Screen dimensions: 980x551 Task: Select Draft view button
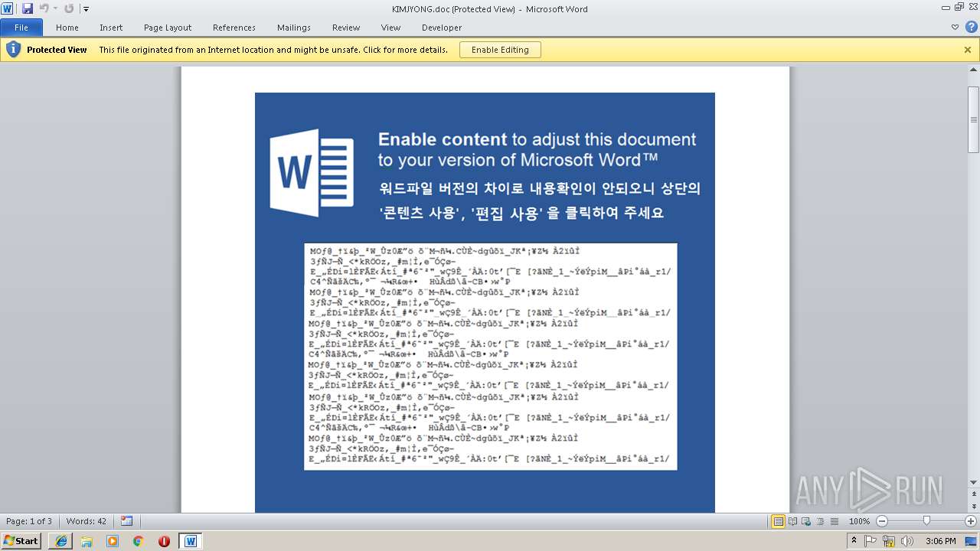[x=834, y=521]
